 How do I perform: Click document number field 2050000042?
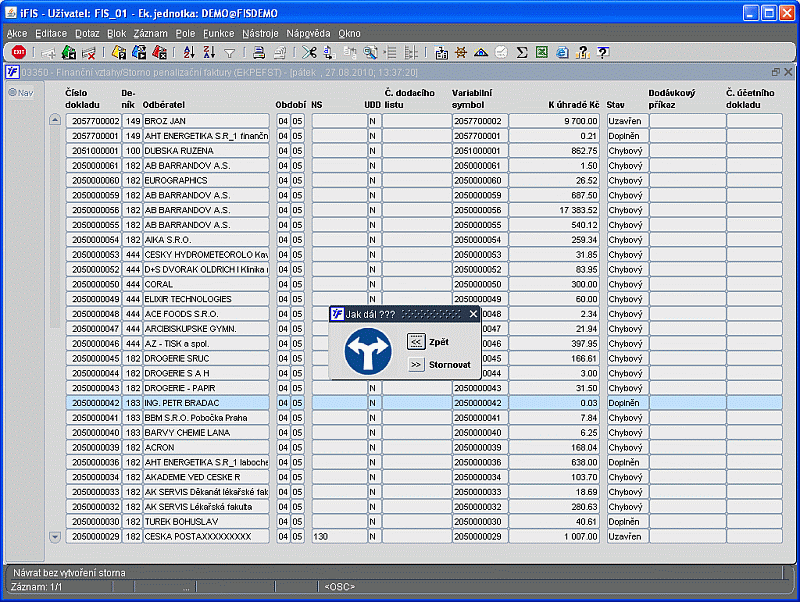(94, 403)
